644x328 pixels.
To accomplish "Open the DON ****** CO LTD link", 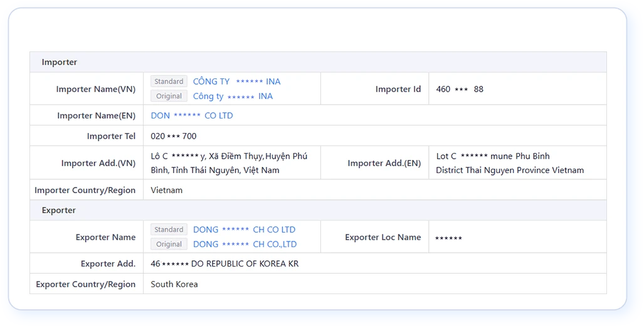I will pyautogui.click(x=192, y=116).
